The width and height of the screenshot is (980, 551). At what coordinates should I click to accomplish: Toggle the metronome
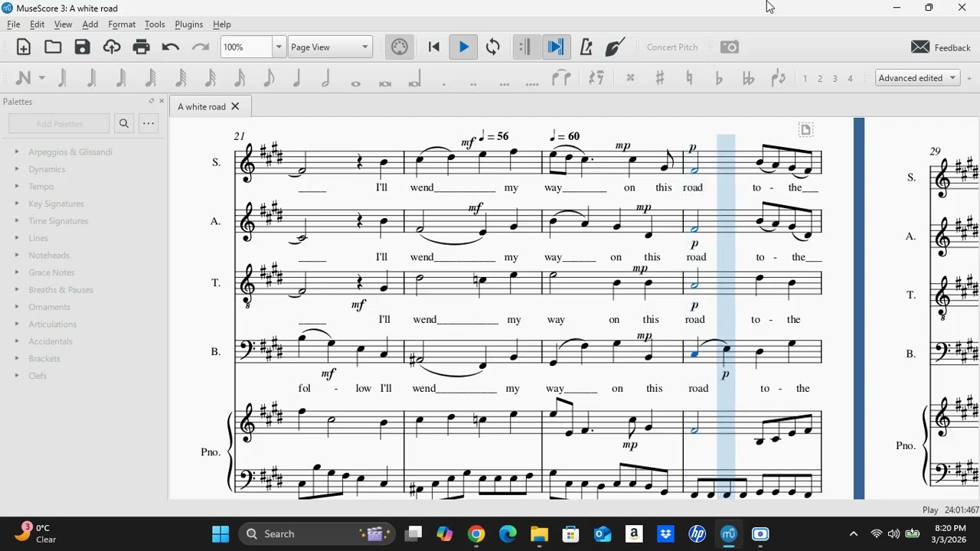tap(586, 47)
